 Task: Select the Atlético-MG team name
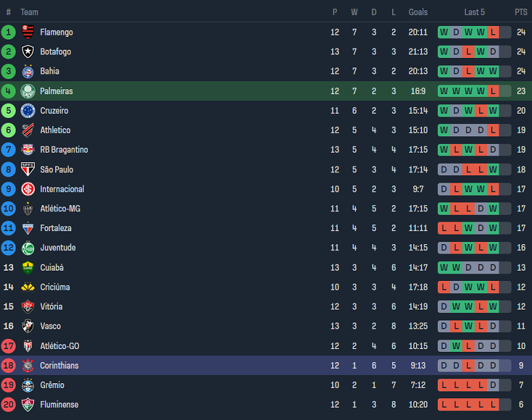click(x=60, y=209)
